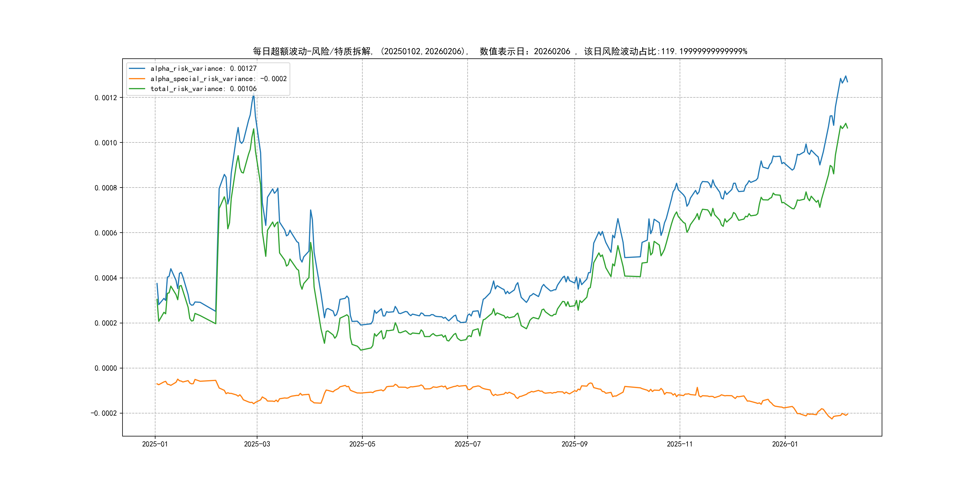This screenshot has width=980, height=490.
Task: Click the 2026-01 x-axis tick label
Action: [x=785, y=444]
